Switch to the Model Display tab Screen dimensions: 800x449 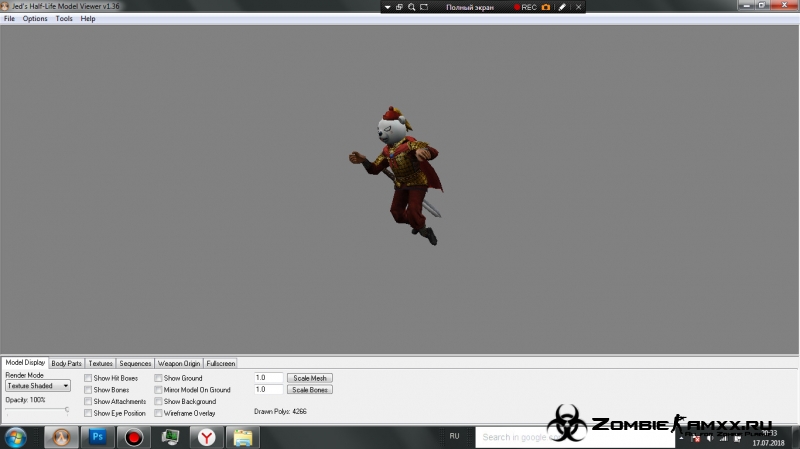pos(25,362)
